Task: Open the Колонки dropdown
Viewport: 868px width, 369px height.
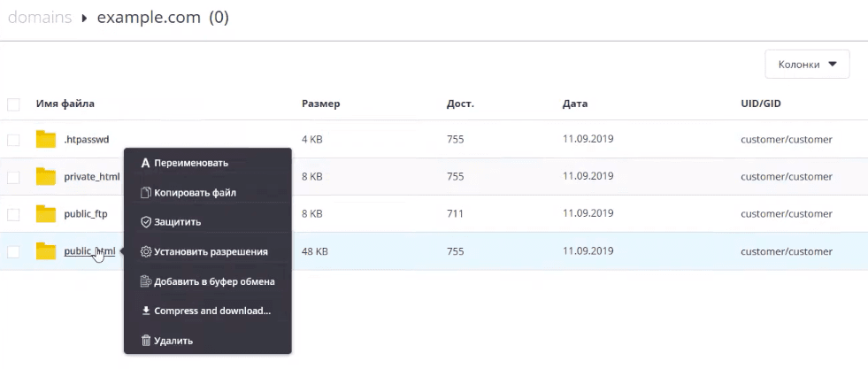Action: coord(807,65)
